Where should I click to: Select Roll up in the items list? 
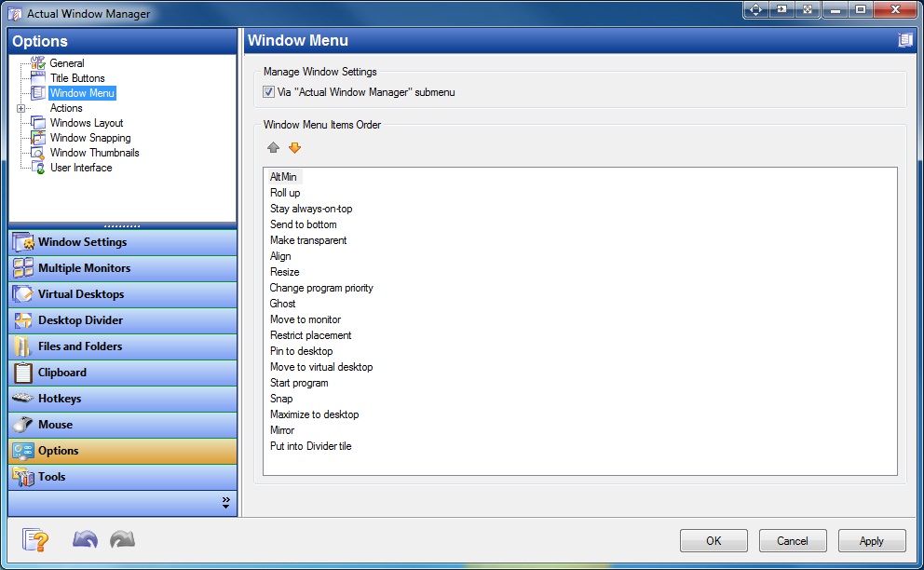285,193
